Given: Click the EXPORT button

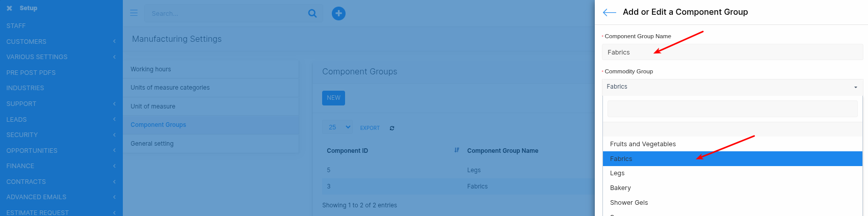Looking at the screenshot, I should [370, 128].
